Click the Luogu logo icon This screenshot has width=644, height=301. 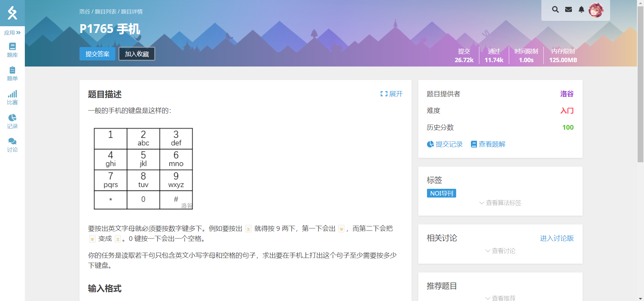[x=12, y=13]
